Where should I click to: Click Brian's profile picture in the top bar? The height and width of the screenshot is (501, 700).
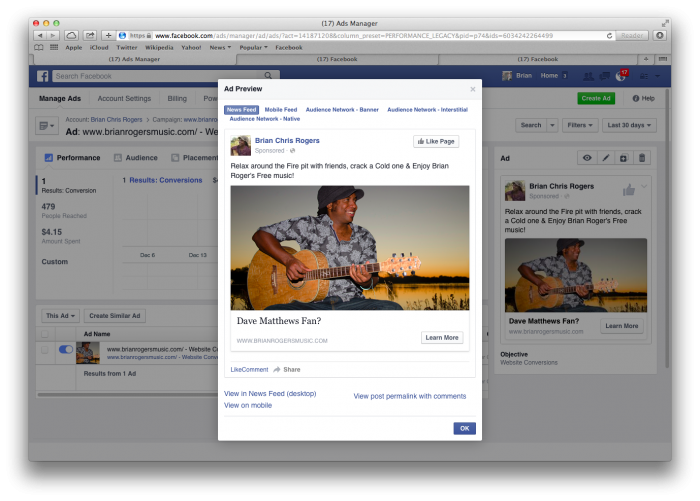(x=507, y=76)
